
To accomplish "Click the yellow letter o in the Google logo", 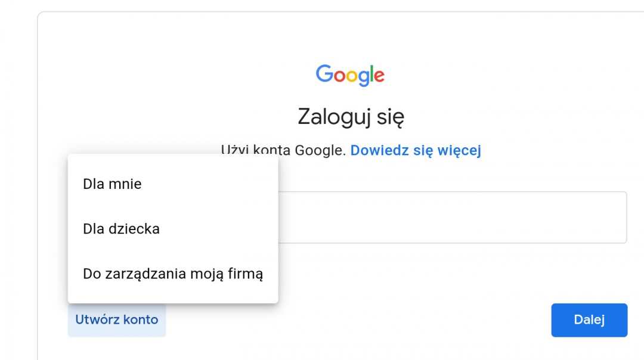I will pyautogui.click(x=351, y=76).
